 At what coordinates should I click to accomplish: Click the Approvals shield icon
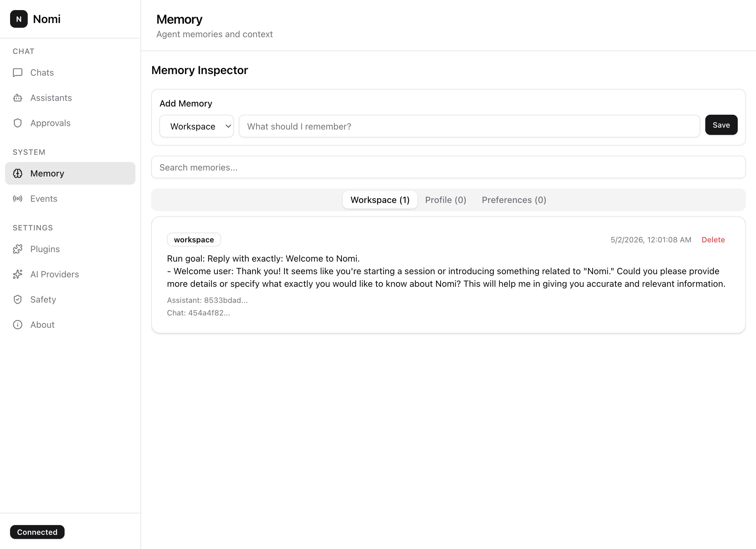(18, 123)
